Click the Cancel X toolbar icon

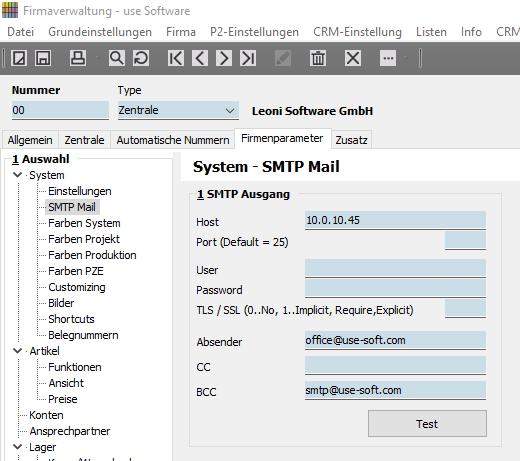(x=353, y=58)
